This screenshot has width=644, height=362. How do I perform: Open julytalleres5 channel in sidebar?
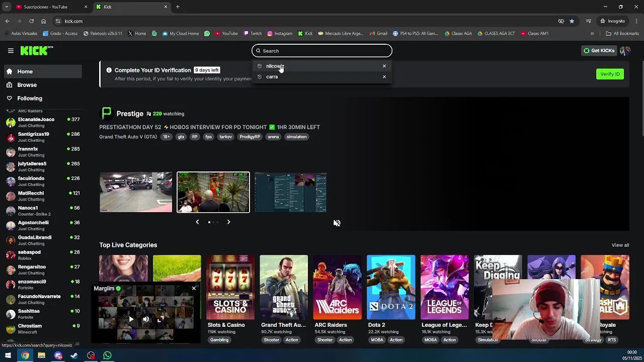[x=43, y=166]
